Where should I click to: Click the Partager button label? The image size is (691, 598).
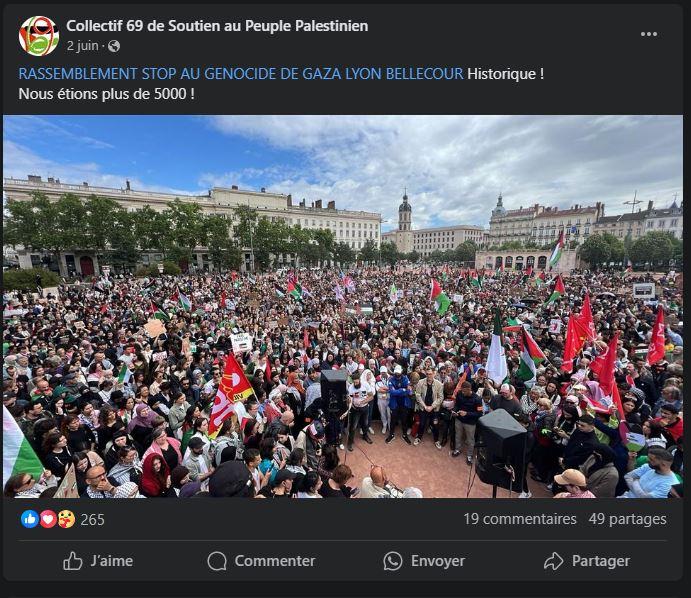pyautogui.click(x=601, y=561)
